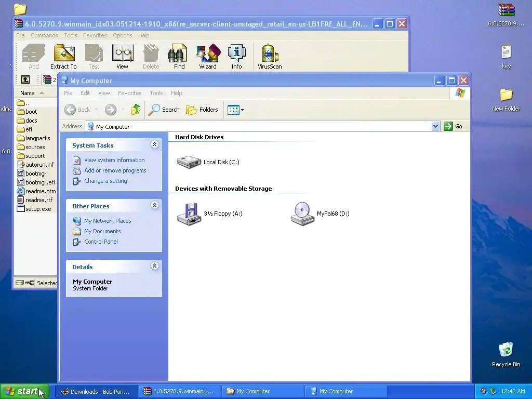This screenshot has width=532, height=399.
Task: Sort by Name column in WinRAR
Action: [x=35, y=93]
